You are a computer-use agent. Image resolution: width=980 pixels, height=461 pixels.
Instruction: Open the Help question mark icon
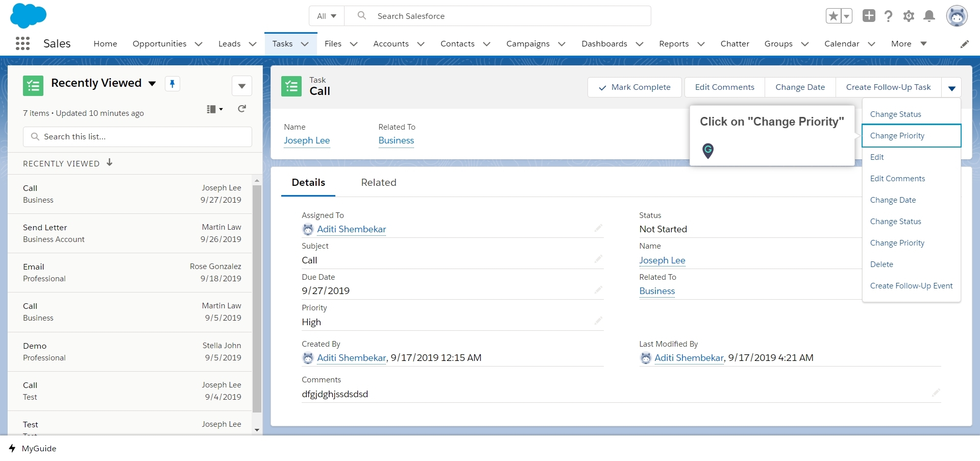coord(888,16)
